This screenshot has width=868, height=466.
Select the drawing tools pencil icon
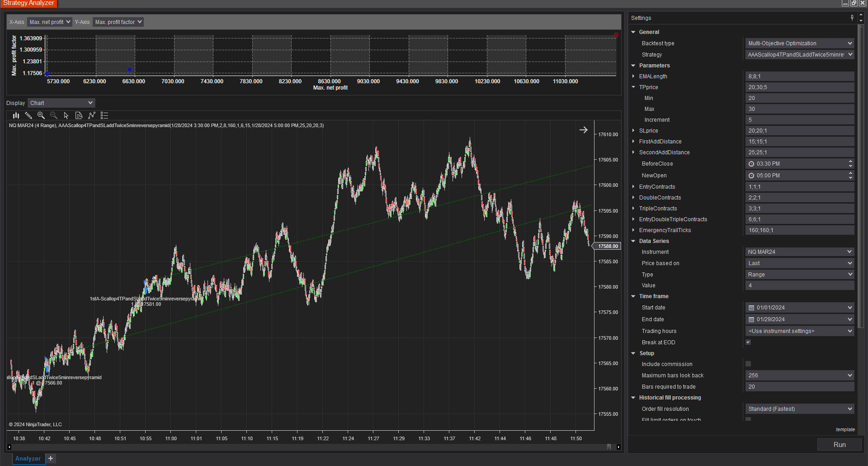pyautogui.click(x=28, y=115)
